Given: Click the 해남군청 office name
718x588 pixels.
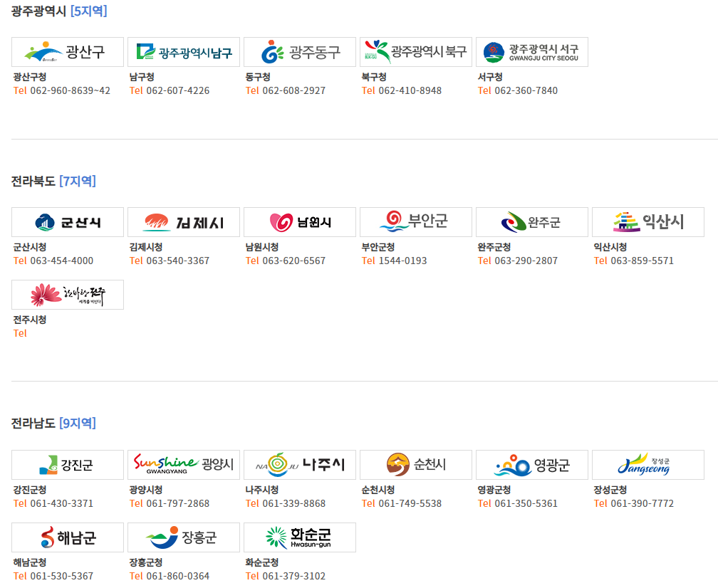Looking at the screenshot, I should [30, 562].
